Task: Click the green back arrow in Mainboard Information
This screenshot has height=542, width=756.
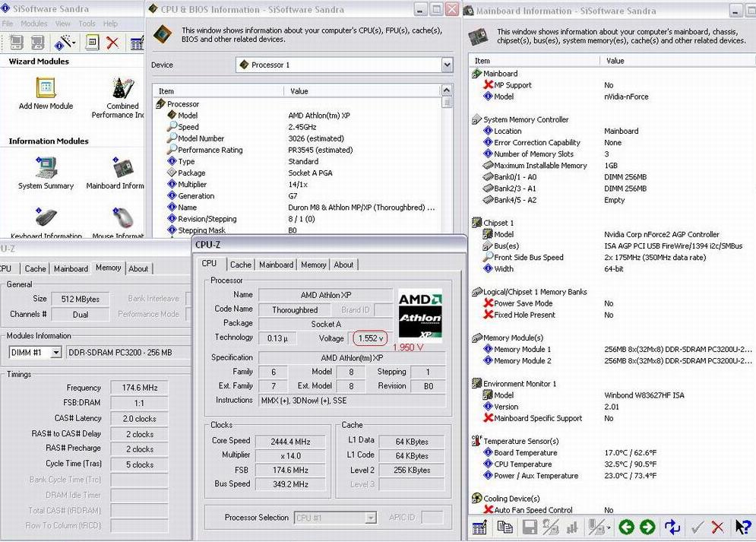Action: [x=626, y=527]
